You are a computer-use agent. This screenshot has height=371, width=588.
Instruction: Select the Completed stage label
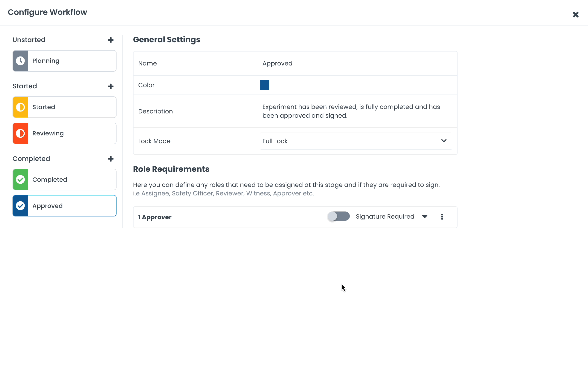pos(50,180)
